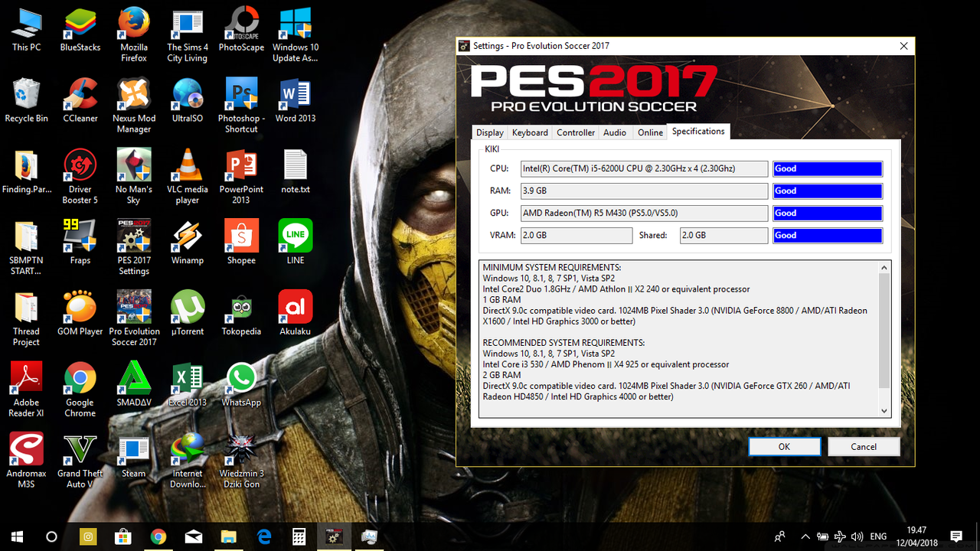Close the PES 2017 Settings window

(x=903, y=46)
